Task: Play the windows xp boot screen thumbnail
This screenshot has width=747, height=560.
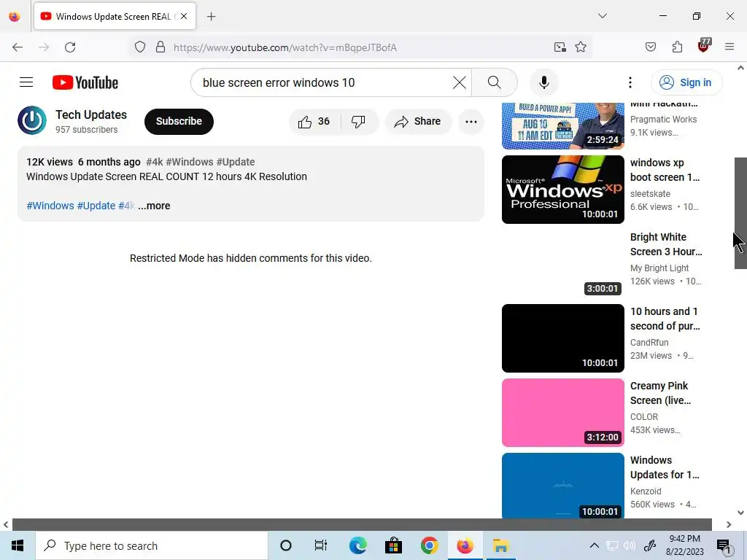Action: [x=562, y=190]
